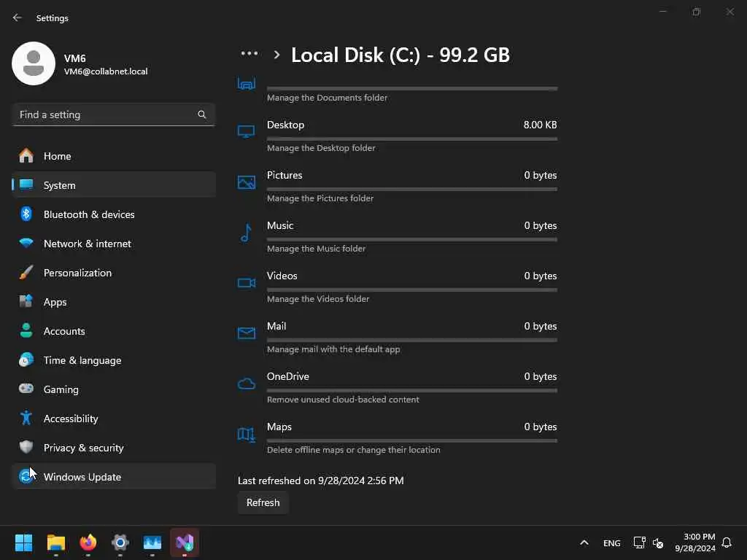Navigate to Personalization settings
This screenshot has width=747, height=560.
click(77, 273)
